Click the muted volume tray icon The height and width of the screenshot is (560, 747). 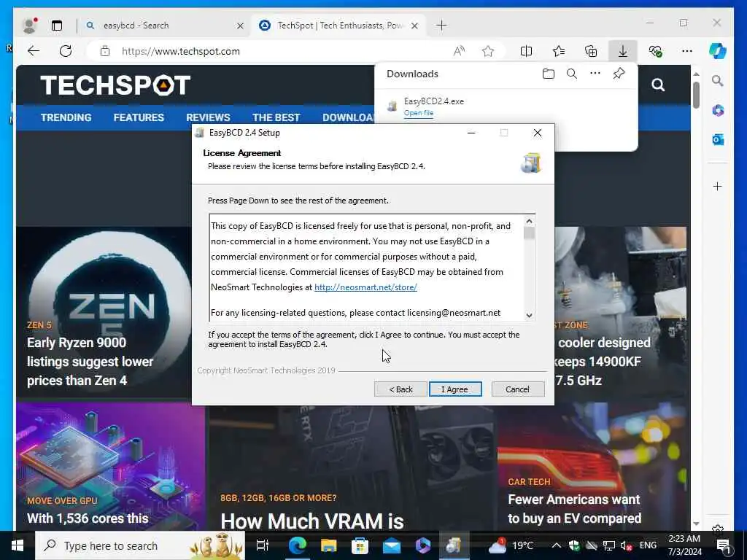point(626,545)
